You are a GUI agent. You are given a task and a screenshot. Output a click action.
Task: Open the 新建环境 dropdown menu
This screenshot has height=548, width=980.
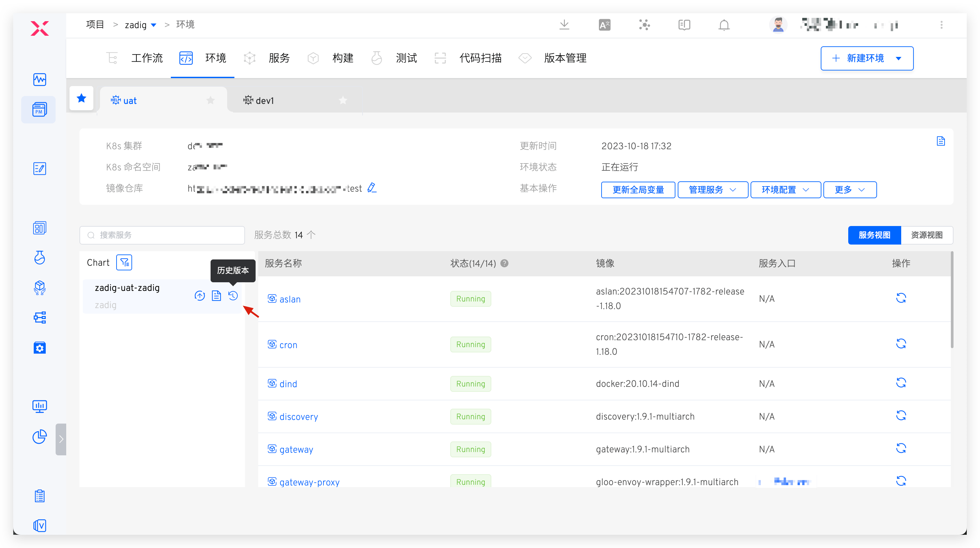pyautogui.click(x=899, y=58)
